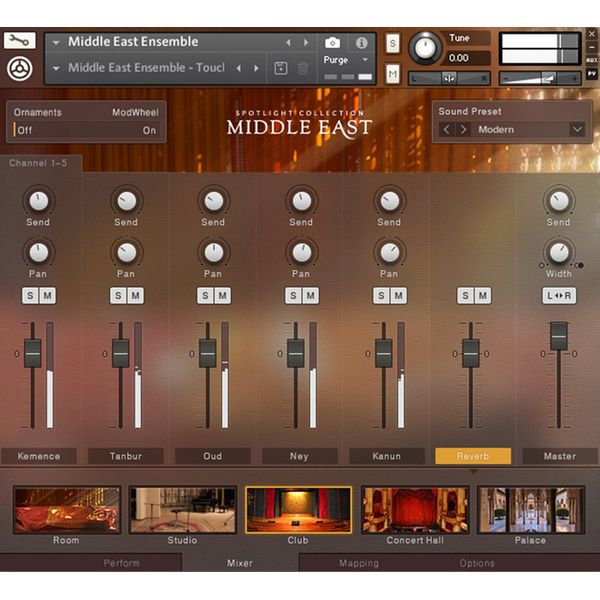This screenshot has width=600, height=600.
Task: Choose the Concert Hall reverb thumbnail
Action: pos(415,510)
